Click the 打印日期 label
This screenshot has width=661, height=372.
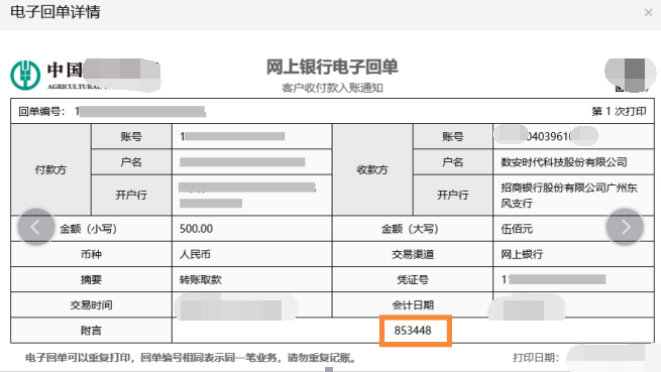tap(535, 358)
